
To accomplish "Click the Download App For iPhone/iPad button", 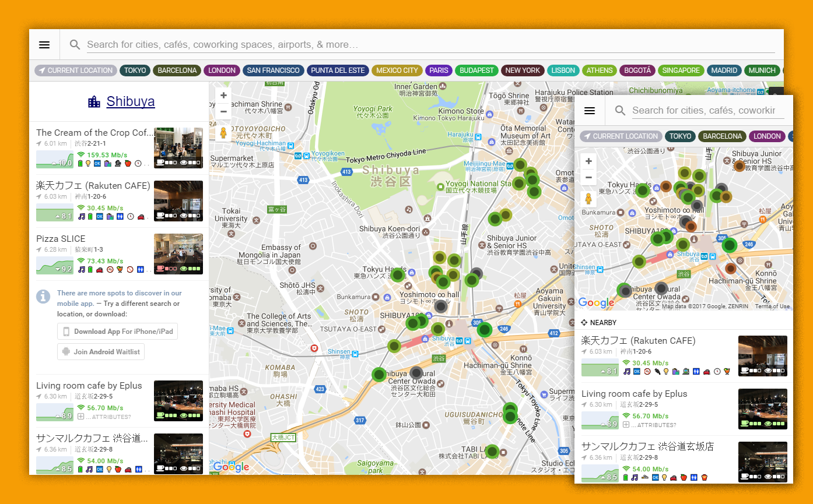I will click(x=117, y=331).
